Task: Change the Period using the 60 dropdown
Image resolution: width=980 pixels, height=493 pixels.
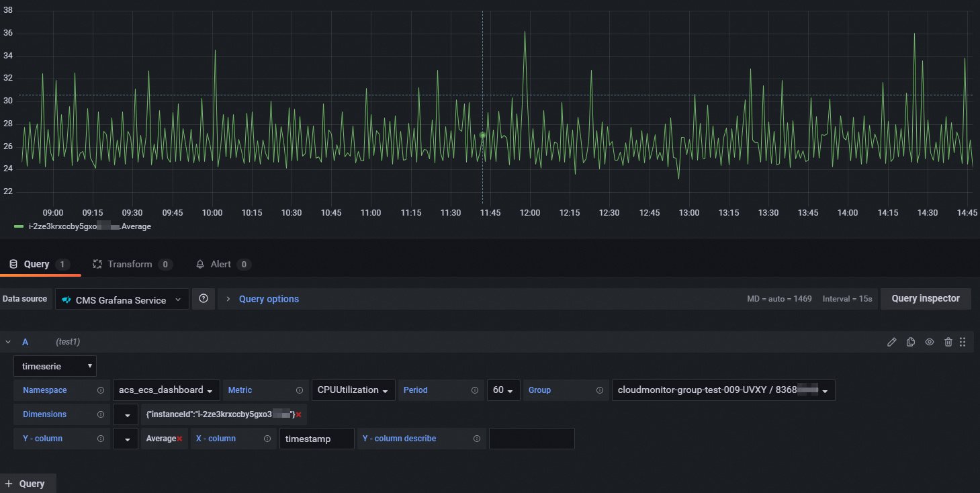Action: pyautogui.click(x=504, y=390)
